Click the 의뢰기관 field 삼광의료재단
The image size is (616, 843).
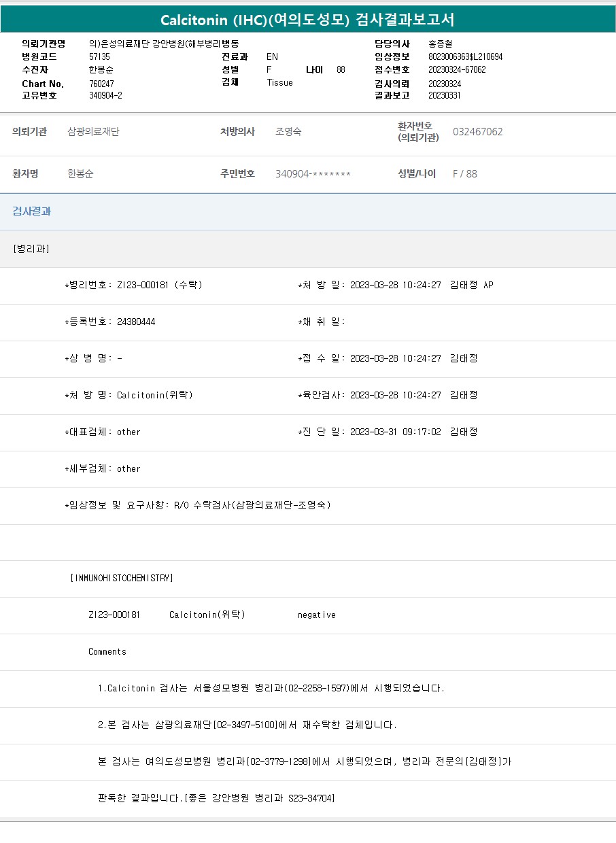tap(93, 132)
